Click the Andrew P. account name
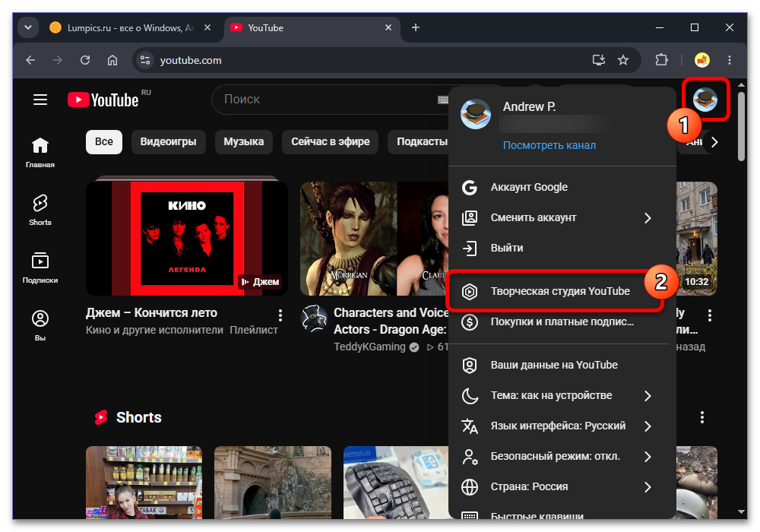The height and width of the screenshot is (532, 760). click(x=529, y=107)
